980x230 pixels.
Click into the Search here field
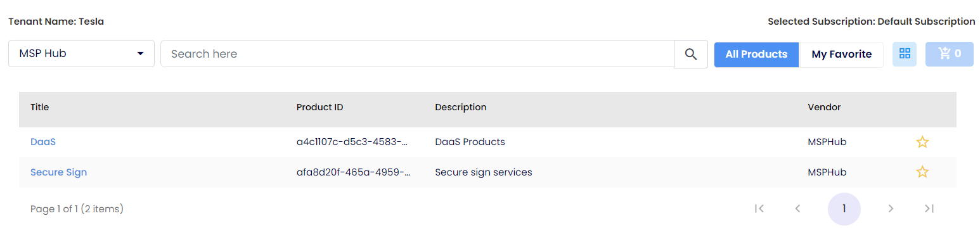pos(417,54)
